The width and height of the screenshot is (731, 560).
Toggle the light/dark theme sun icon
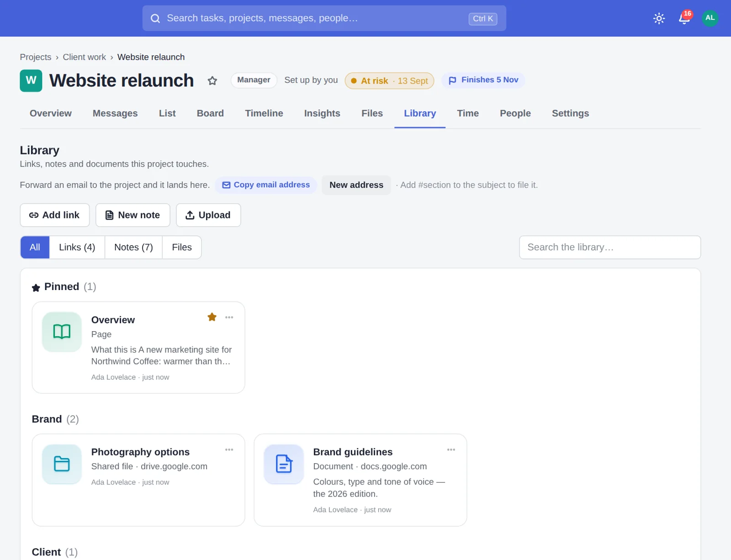pos(659,18)
